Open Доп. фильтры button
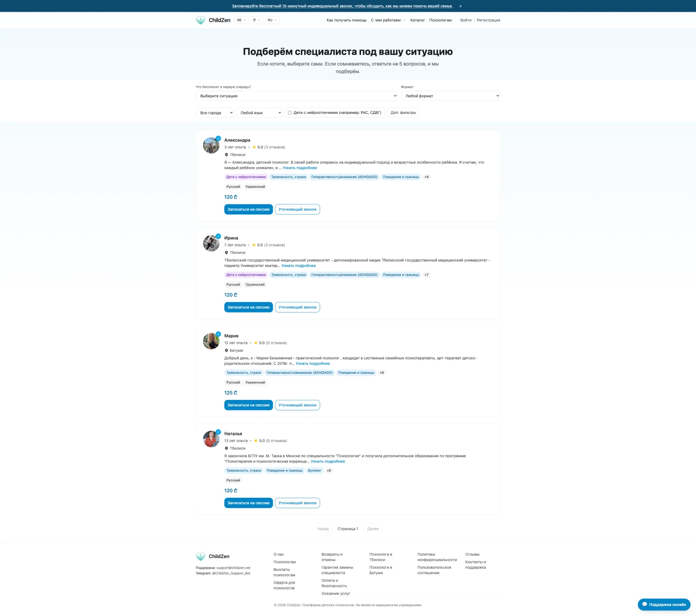 (403, 113)
